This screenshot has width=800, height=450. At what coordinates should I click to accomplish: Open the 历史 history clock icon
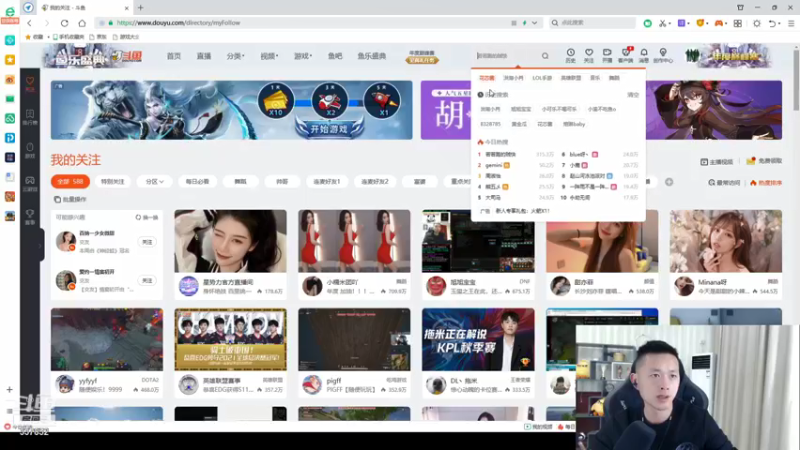click(570, 55)
